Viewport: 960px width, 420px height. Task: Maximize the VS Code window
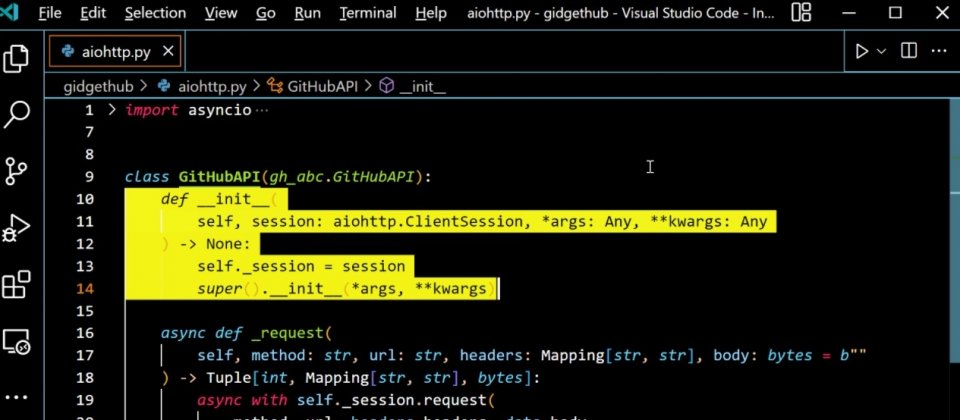point(896,12)
